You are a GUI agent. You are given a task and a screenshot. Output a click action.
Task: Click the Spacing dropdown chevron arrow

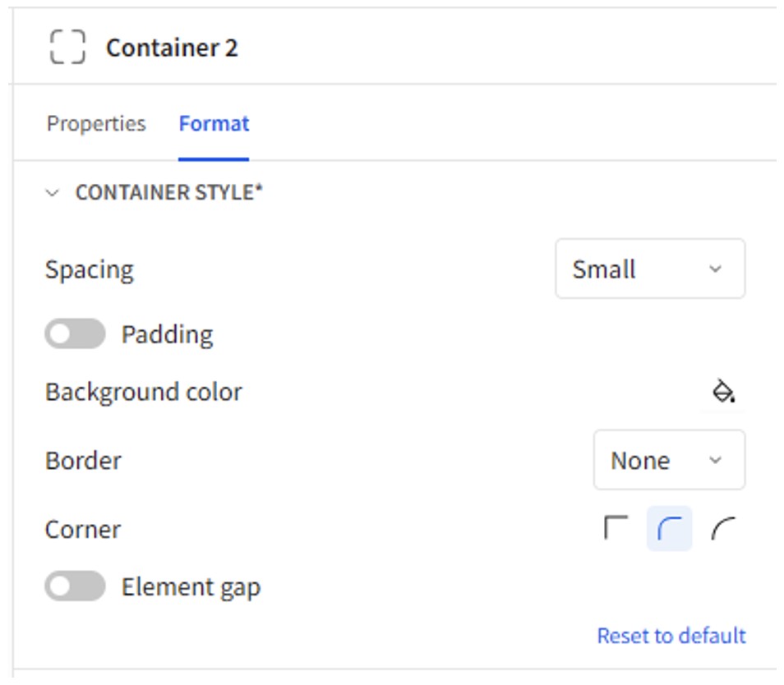(x=715, y=269)
